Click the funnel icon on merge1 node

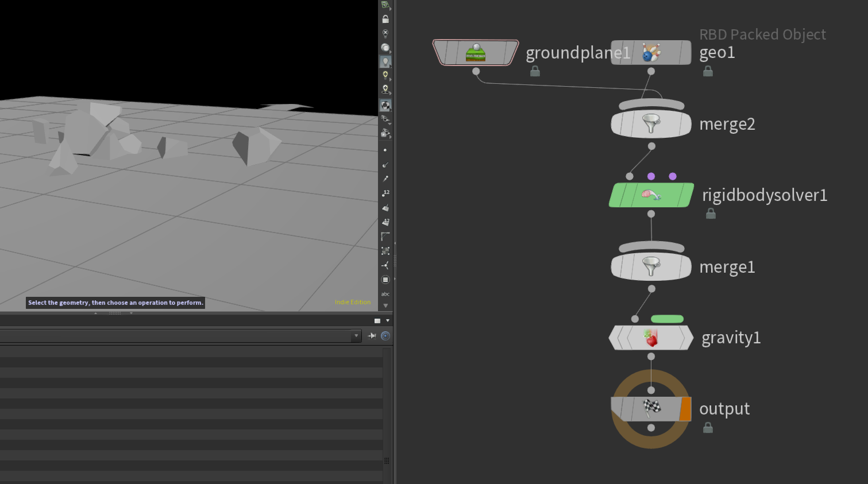coord(651,266)
